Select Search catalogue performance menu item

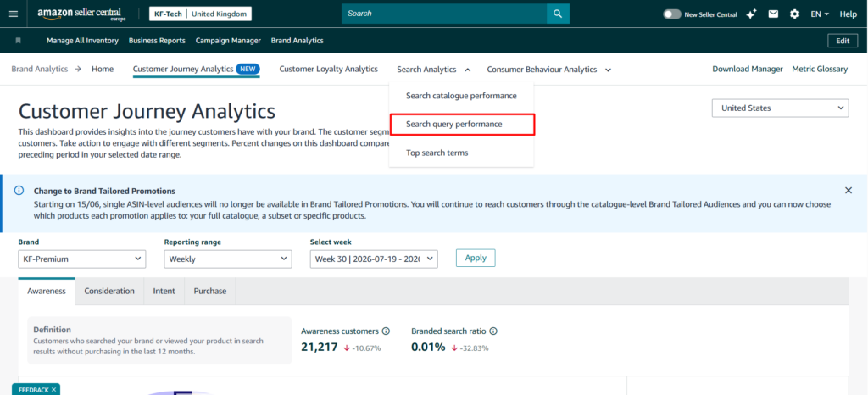pyautogui.click(x=461, y=96)
